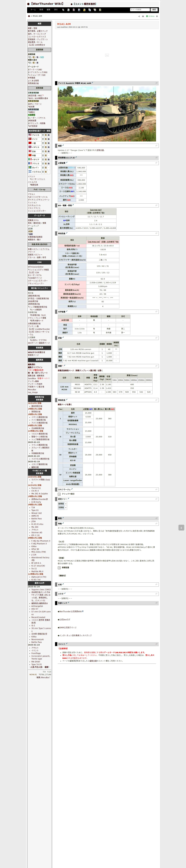Viewport: 186px width, 868px height.
Task: Click the 部隊RP link in 必要研究値 row
Action: click(x=71, y=168)
